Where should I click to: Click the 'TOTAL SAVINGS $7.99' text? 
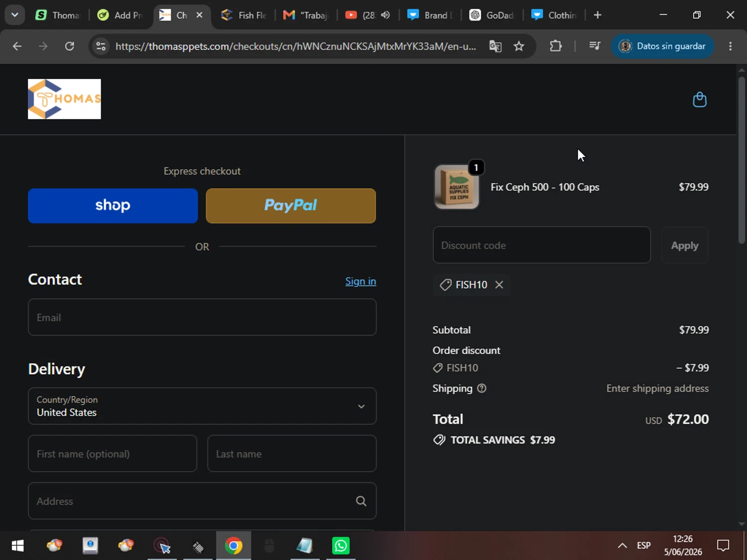(502, 440)
